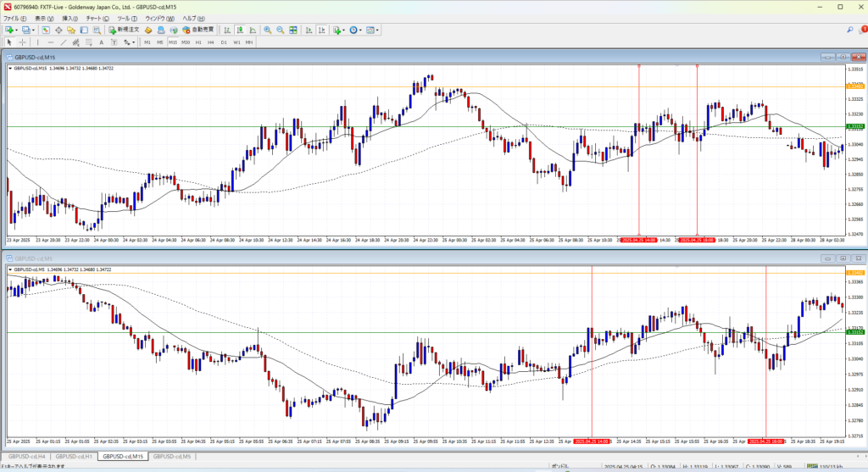
Task: Pick the trendline drawing tool
Action: pos(64,42)
